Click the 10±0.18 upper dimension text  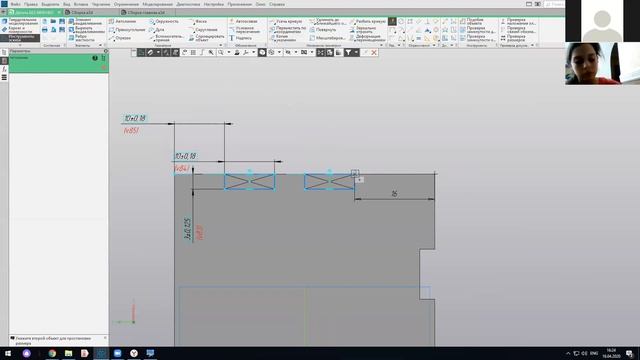tap(135, 118)
